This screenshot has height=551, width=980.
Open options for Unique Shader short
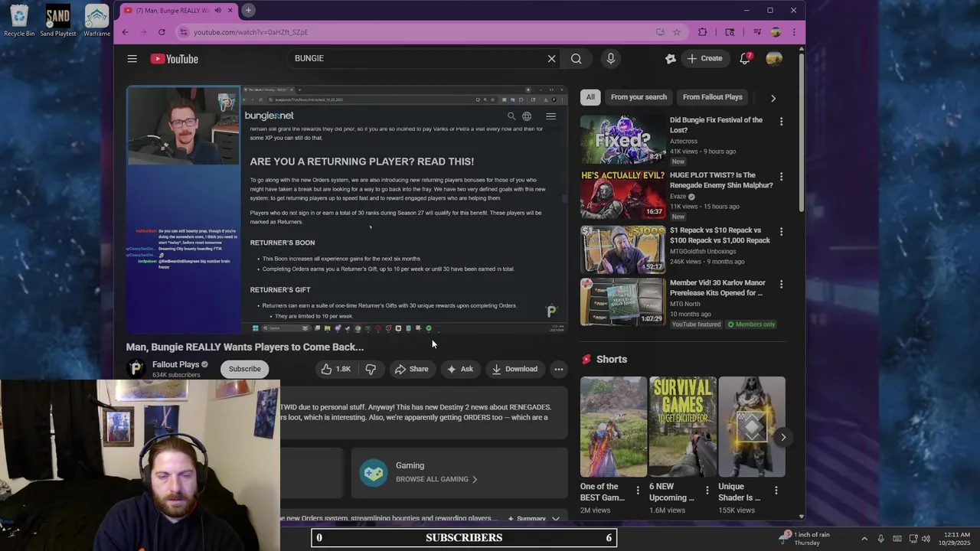776,491
